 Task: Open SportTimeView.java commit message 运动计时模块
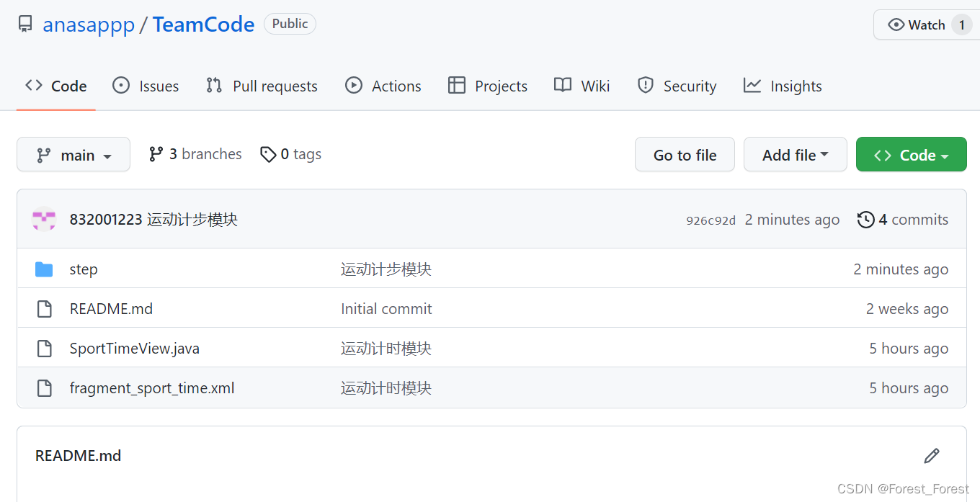(386, 349)
